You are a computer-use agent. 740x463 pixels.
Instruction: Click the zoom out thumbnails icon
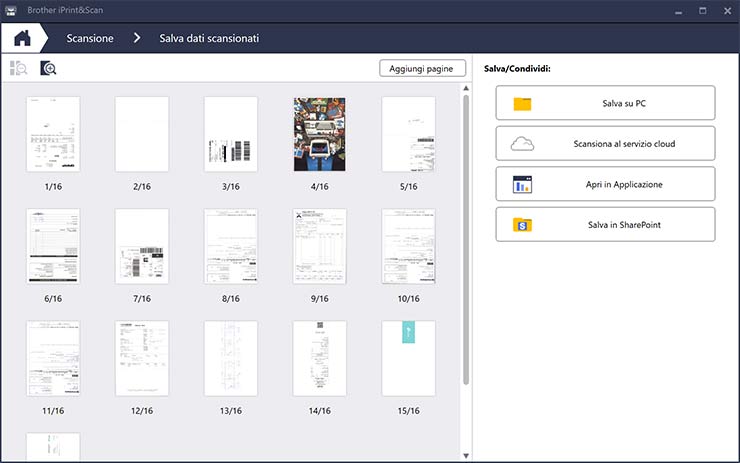(18, 68)
